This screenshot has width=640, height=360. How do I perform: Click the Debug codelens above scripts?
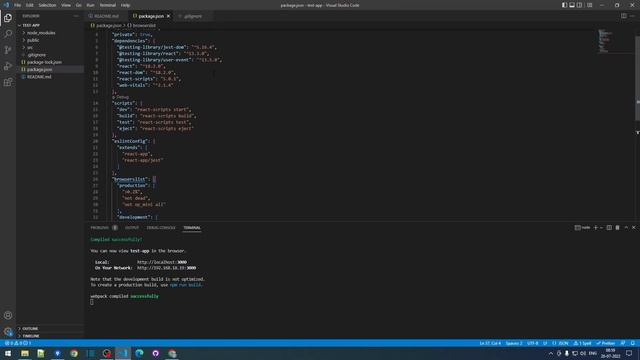(x=121, y=97)
